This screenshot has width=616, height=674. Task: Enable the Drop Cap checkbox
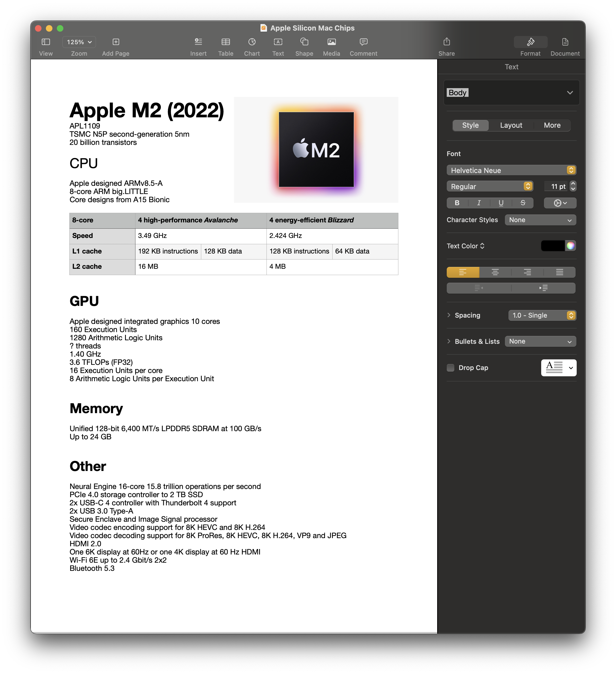450,368
